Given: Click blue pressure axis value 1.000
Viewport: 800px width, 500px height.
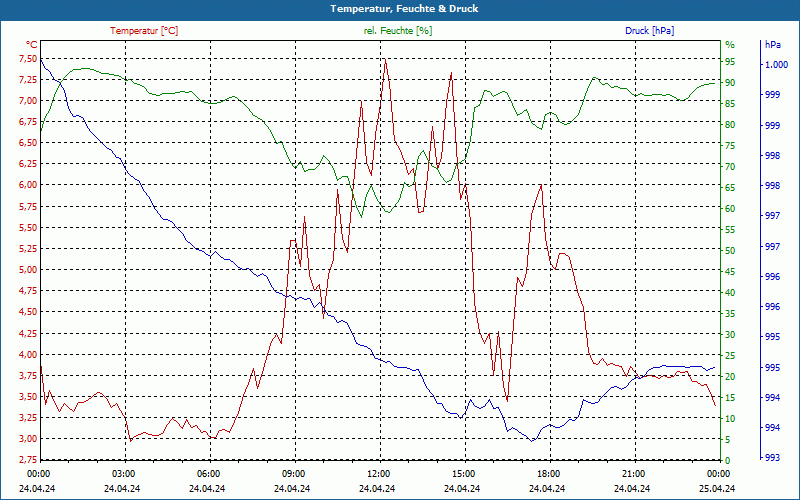Looking at the screenshot, I should (776, 65).
